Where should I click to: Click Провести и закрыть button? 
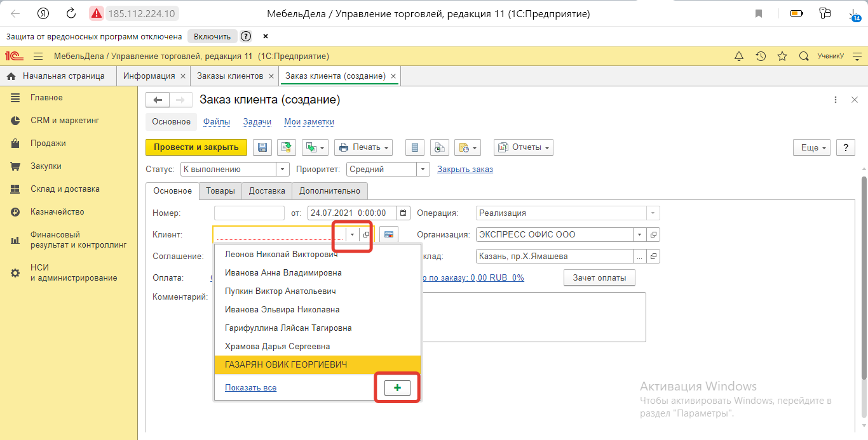coord(196,147)
